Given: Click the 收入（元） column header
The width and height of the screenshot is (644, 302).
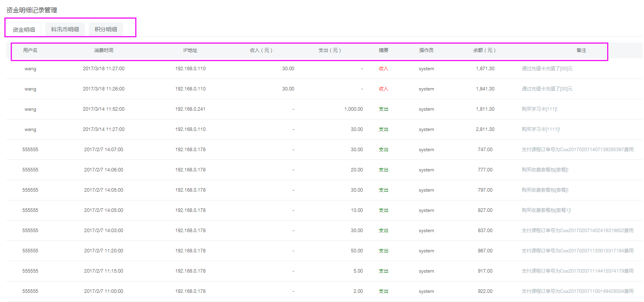Looking at the screenshot, I should pos(261,50).
